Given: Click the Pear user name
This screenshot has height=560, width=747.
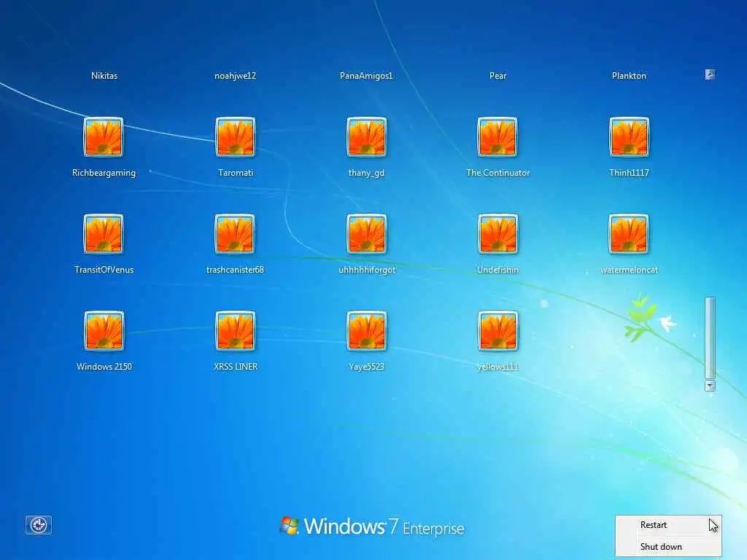Looking at the screenshot, I should coord(498,76).
